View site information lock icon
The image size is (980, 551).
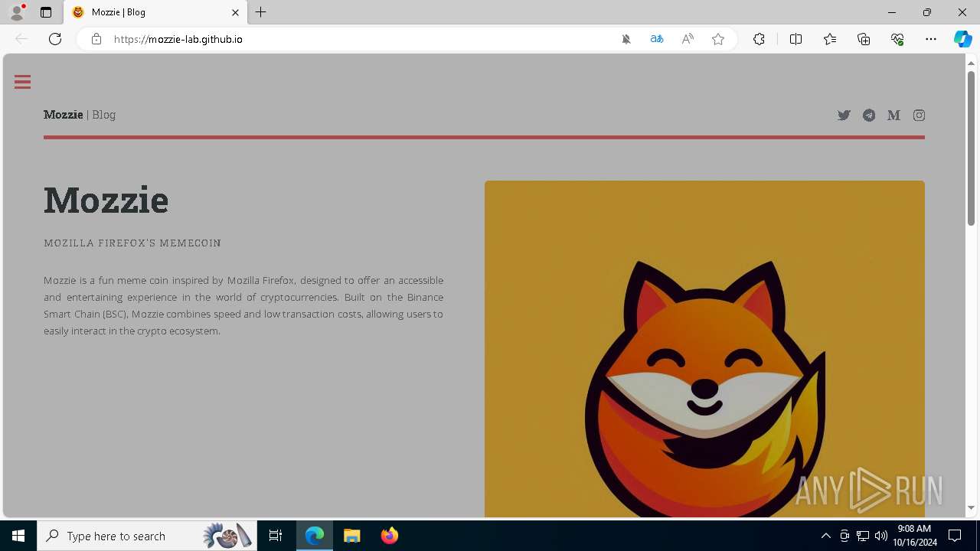click(96, 39)
